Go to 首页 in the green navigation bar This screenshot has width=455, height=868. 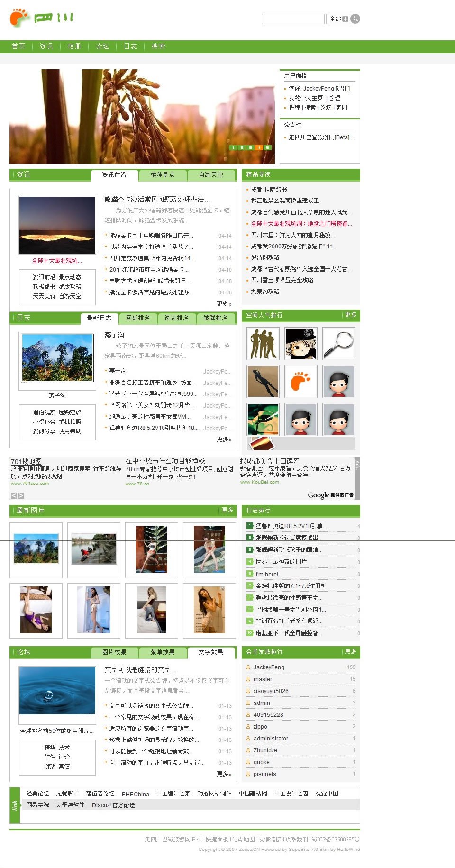(x=18, y=46)
